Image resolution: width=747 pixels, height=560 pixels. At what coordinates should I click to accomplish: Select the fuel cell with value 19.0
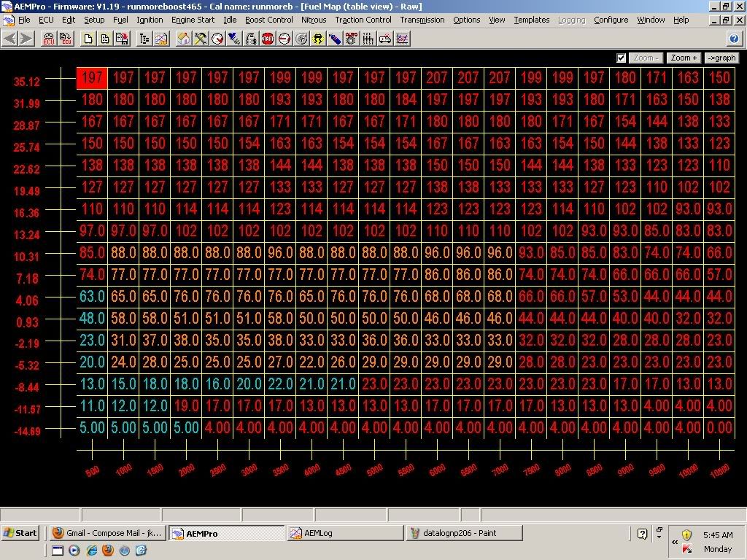186,405
